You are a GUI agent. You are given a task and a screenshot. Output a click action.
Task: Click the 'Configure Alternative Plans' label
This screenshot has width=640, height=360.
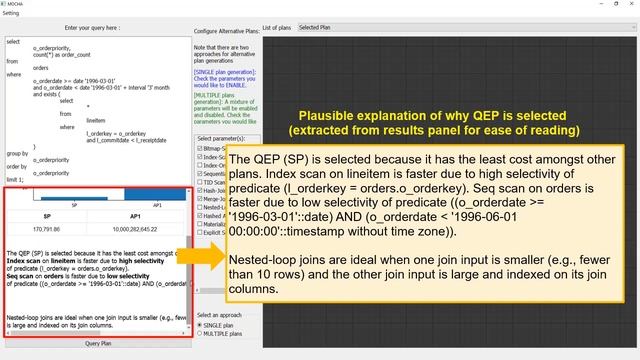tap(227, 31)
